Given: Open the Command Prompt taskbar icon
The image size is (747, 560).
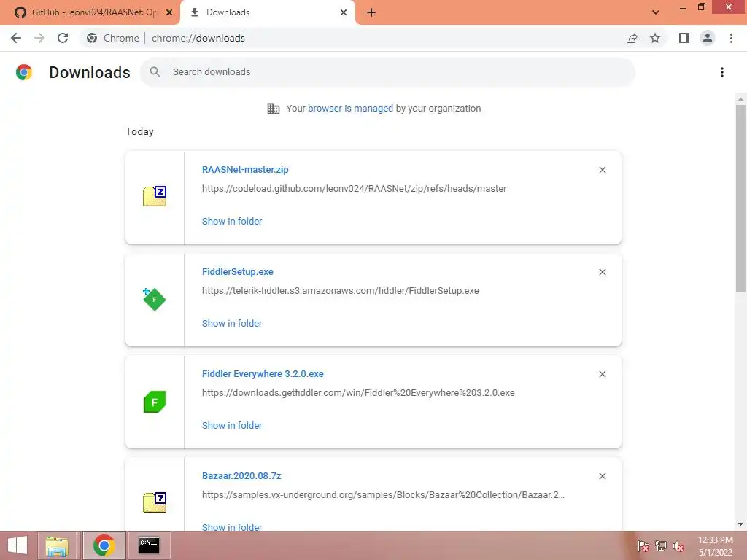Looking at the screenshot, I should coord(149,545).
